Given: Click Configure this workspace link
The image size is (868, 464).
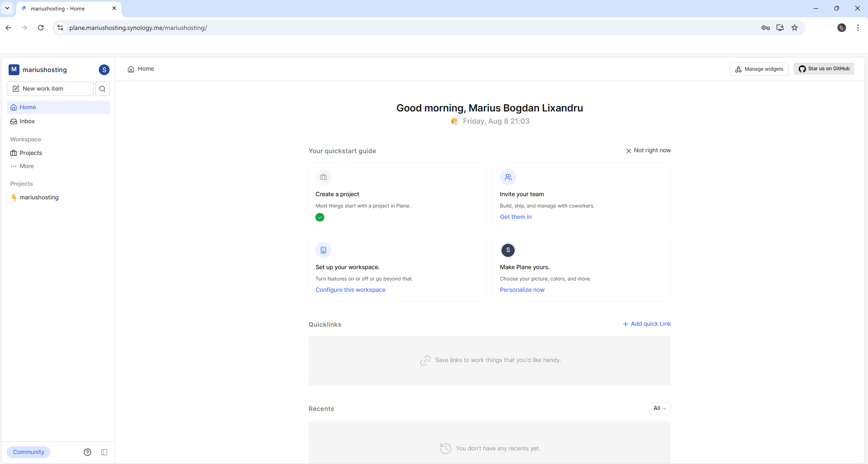Looking at the screenshot, I should pyautogui.click(x=350, y=290).
